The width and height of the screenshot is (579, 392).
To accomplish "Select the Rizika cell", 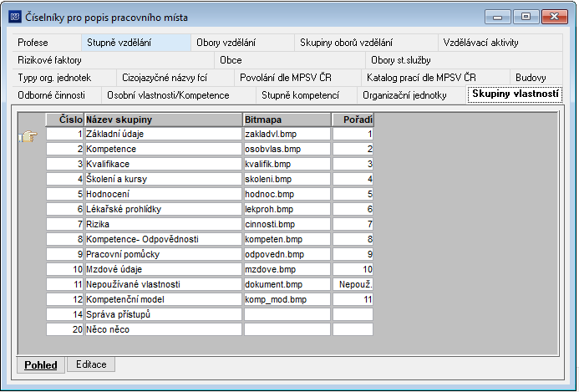I will click(x=163, y=224).
